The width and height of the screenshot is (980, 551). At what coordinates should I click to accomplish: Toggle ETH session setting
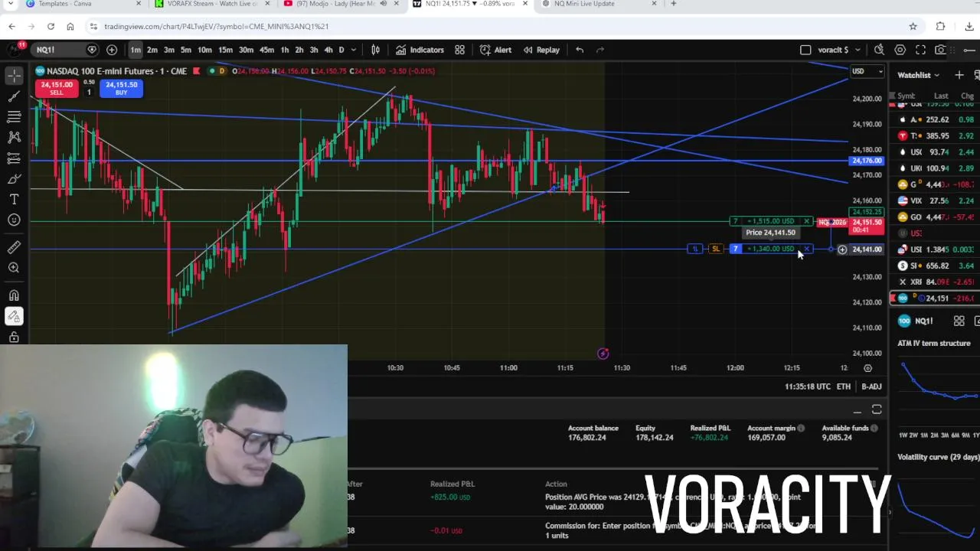click(x=843, y=386)
